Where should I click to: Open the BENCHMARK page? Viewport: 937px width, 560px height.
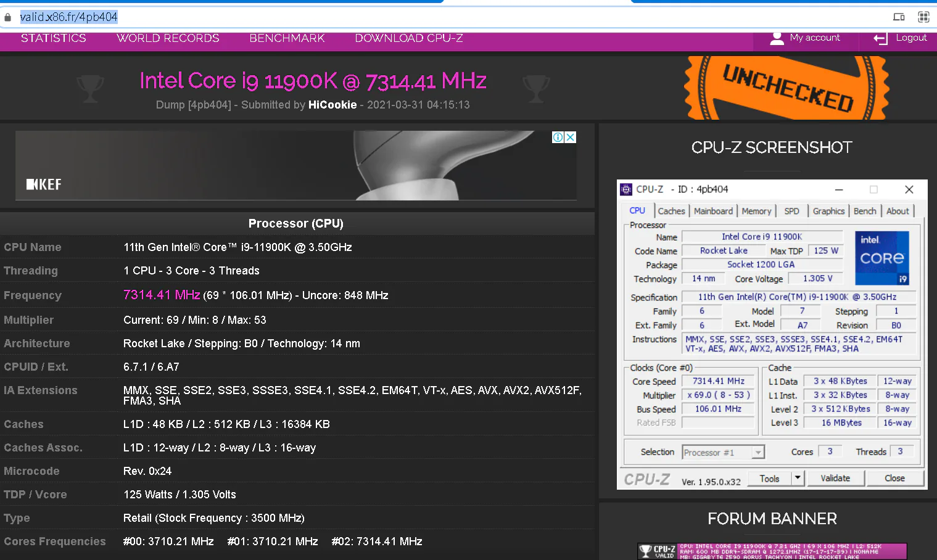tap(287, 38)
